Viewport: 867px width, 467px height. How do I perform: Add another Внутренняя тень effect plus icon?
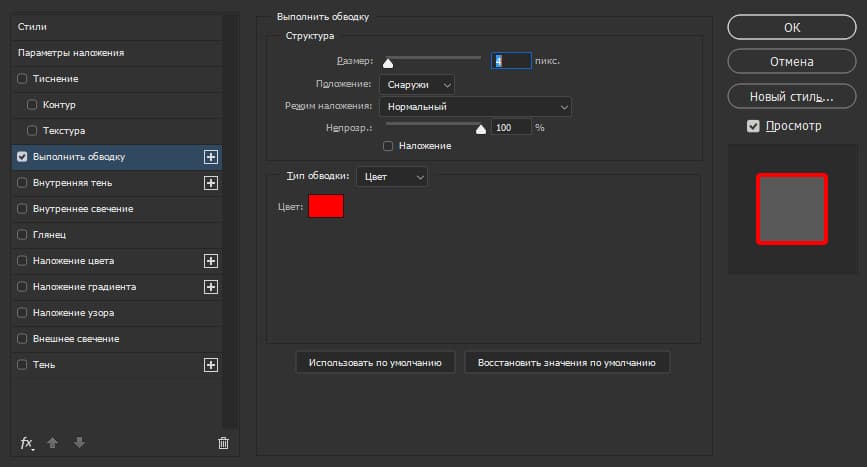(x=211, y=183)
